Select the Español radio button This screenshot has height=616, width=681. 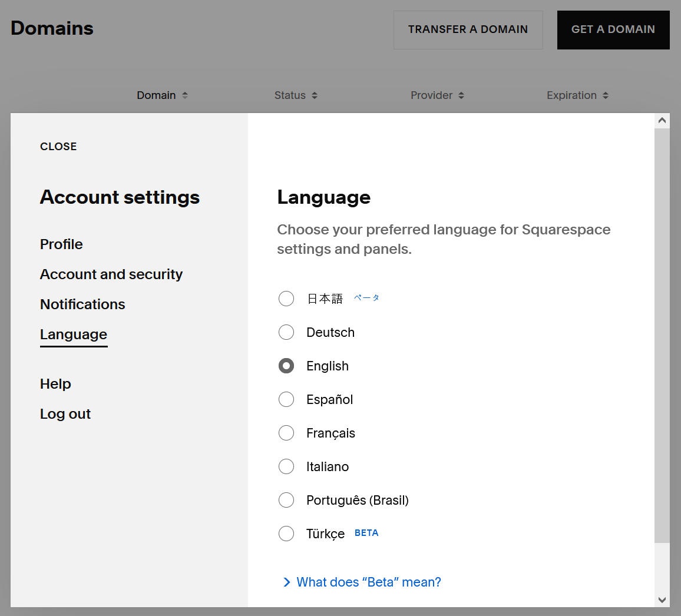tap(286, 399)
